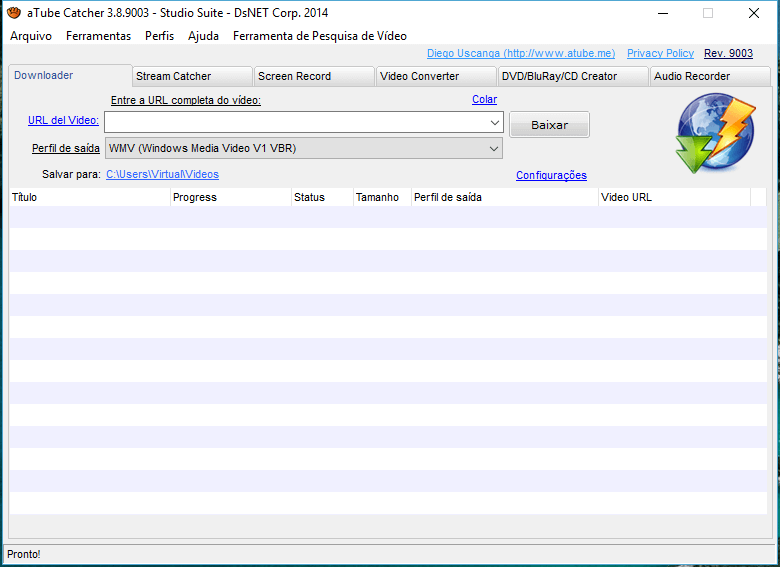Image resolution: width=780 pixels, height=567 pixels.
Task: Open Ferramenta de Pesquisa de Vídeo menu
Action: tap(319, 36)
